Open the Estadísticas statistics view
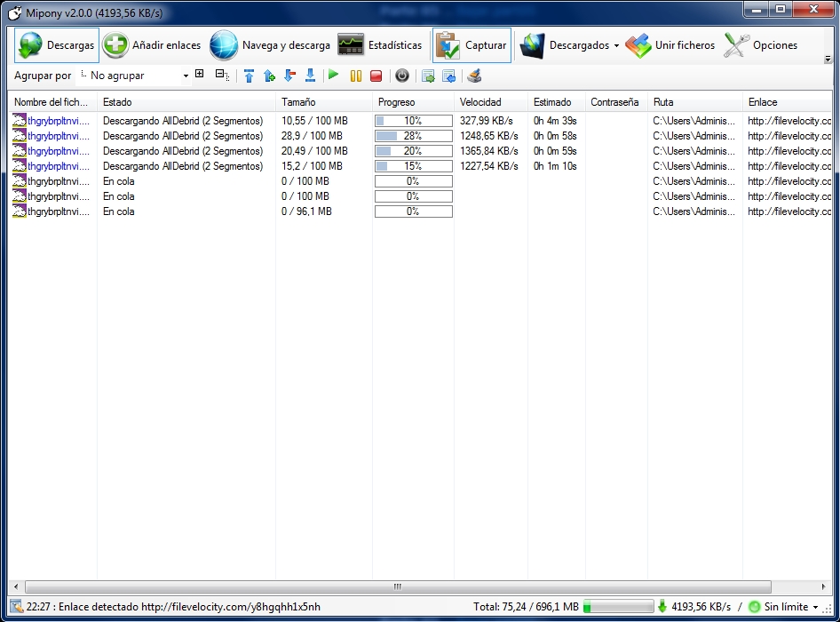840x622 pixels. coord(380,45)
